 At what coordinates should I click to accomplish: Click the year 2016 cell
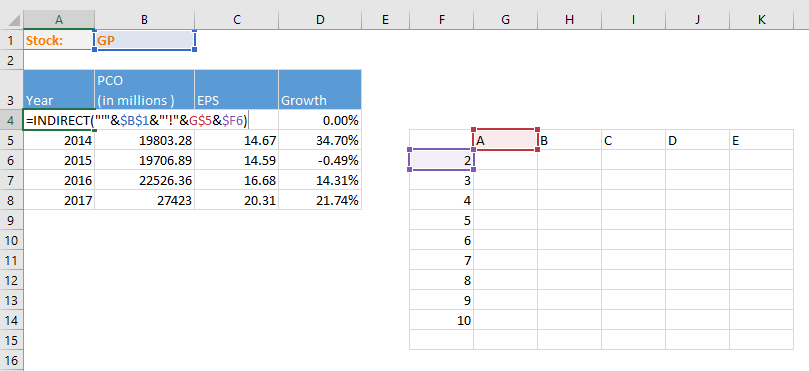59,181
